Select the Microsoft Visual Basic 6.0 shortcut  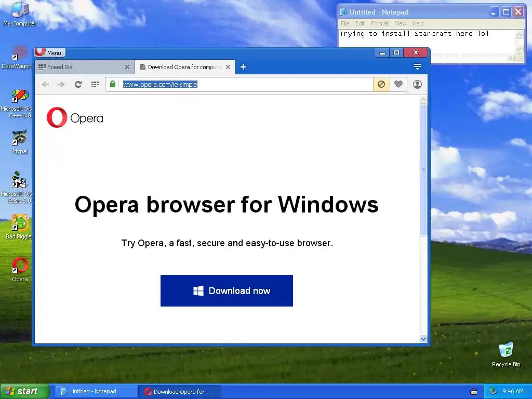click(16, 188)
